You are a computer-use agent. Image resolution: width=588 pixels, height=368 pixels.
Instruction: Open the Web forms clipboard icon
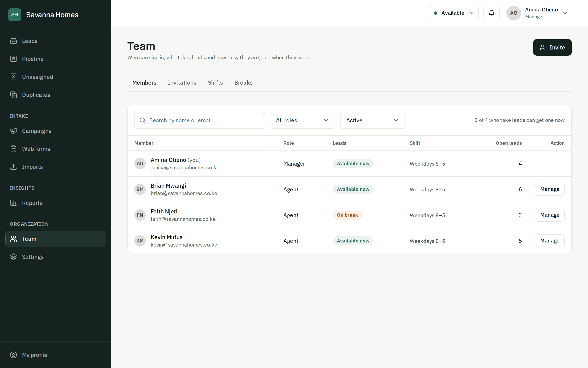click(x=13, y=149)
